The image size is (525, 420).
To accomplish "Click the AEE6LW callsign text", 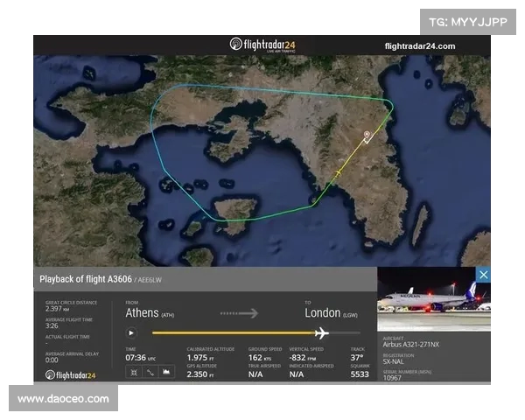I will point(150,280).
